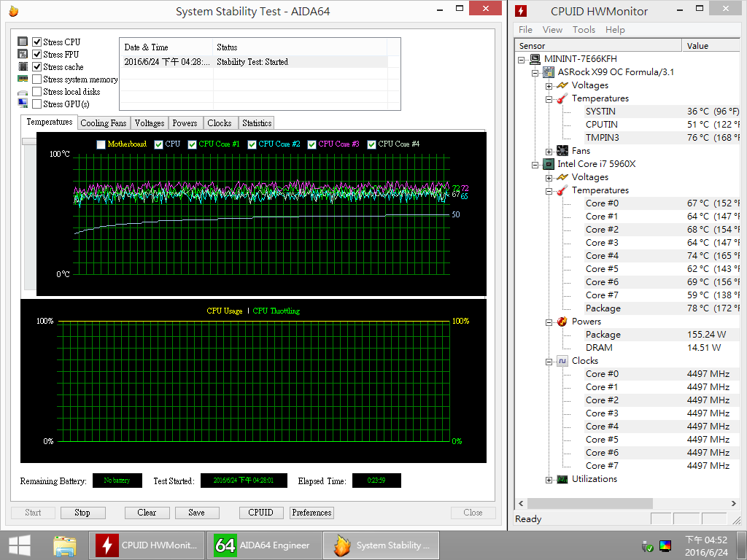Uncheck the Stress FPU checkbox

tap(36, 54)
